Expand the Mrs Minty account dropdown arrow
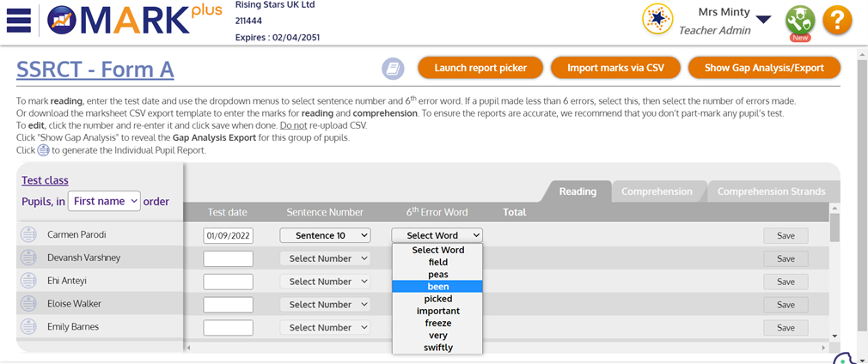Image resolution: width=868 pixels, height=364 pixels. pyautogui.click(x=763, y=20)
